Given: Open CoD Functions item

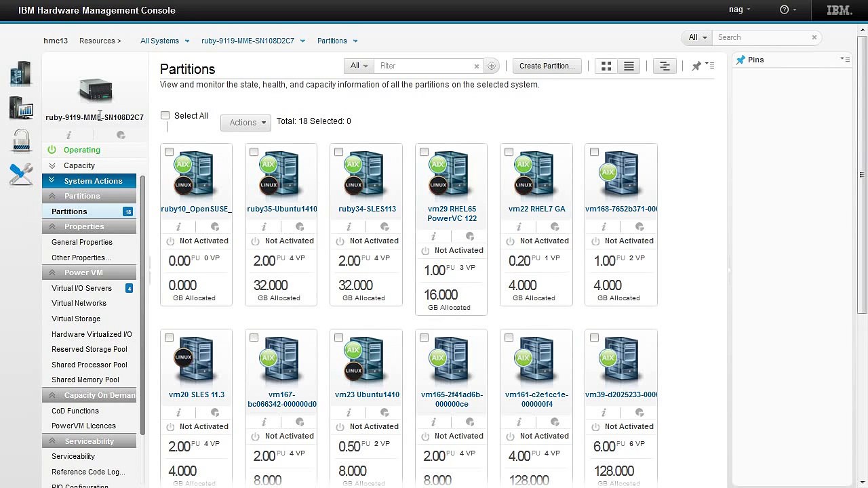Looking at the screenshot, I should point(75,411).
